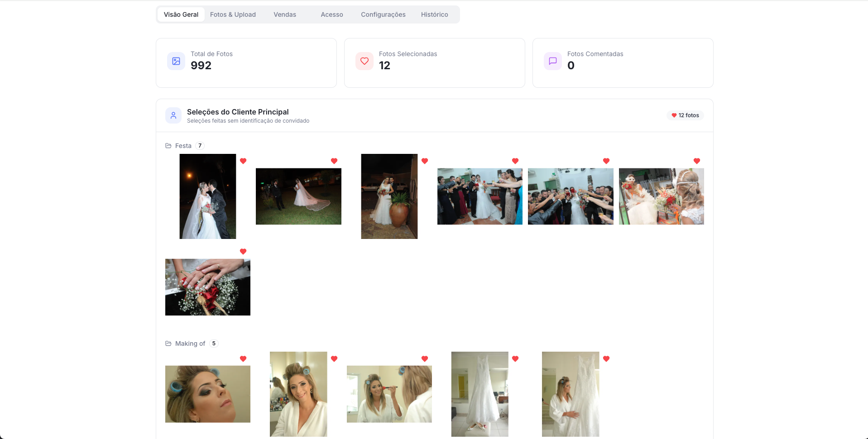Go to the Vendas tab

click(x=285, y=14)
